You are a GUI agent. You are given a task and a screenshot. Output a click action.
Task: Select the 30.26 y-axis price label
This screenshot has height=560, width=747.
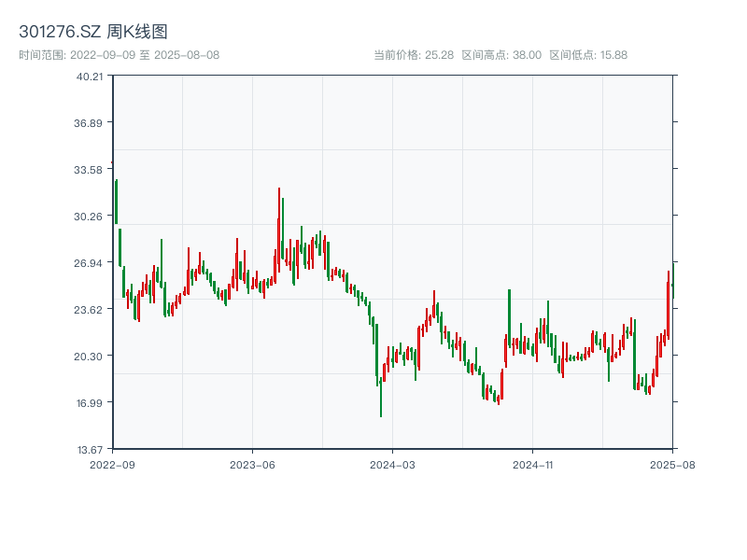(90, 217)
